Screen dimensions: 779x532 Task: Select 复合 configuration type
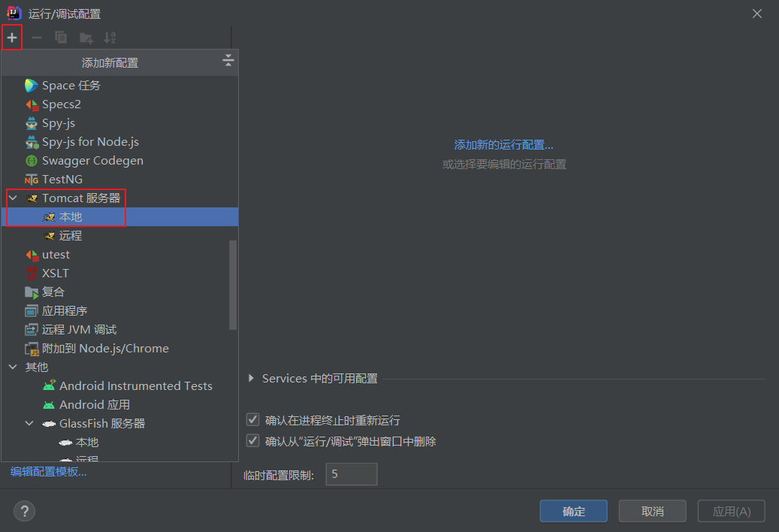[x=119, y=292]
